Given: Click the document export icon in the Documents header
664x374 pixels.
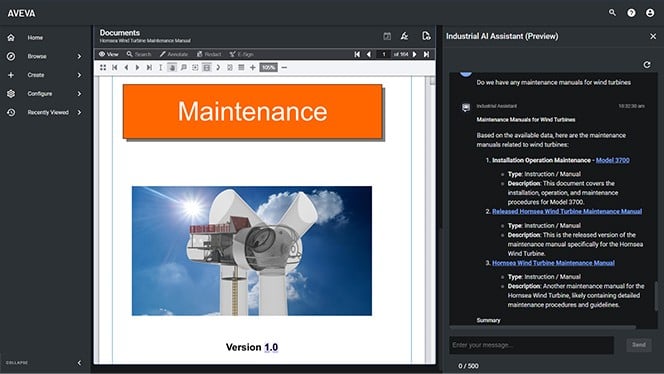Looking at the screenshot, I should coord(426,36).
